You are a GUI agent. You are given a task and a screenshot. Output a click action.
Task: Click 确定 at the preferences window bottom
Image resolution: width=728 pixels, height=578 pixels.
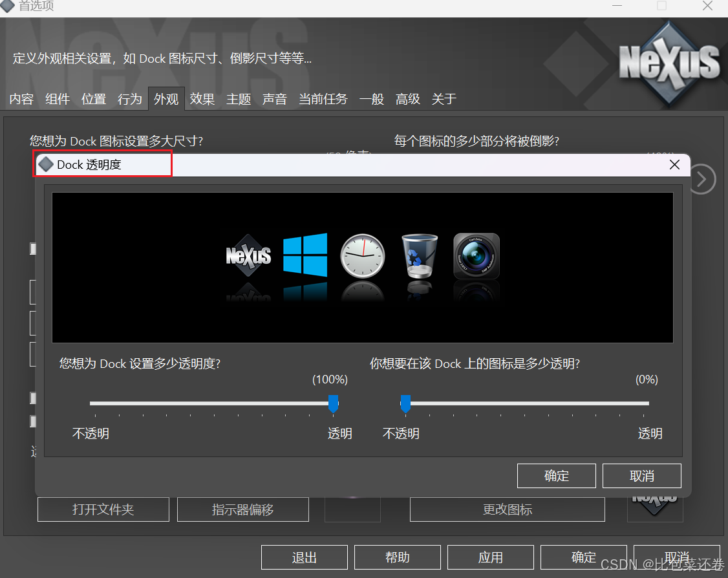coord(584,557)
